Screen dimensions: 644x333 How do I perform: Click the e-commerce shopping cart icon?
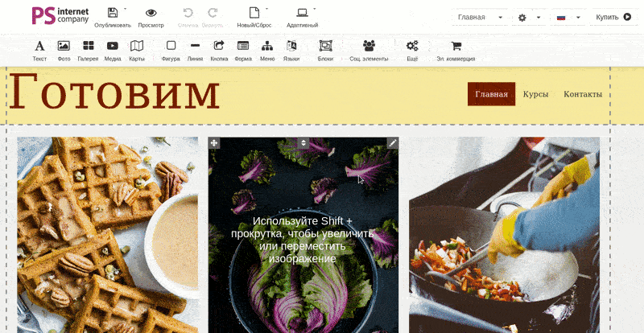[x=456, y=47]
